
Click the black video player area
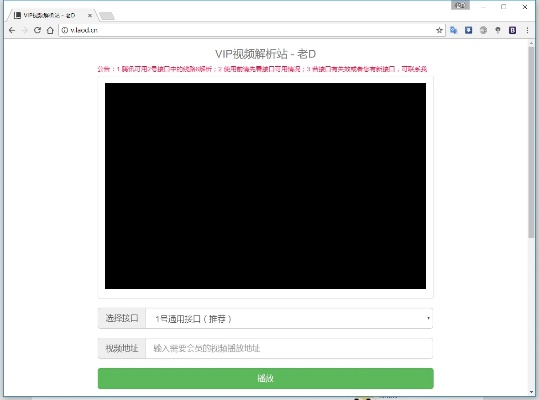point(265,186)
